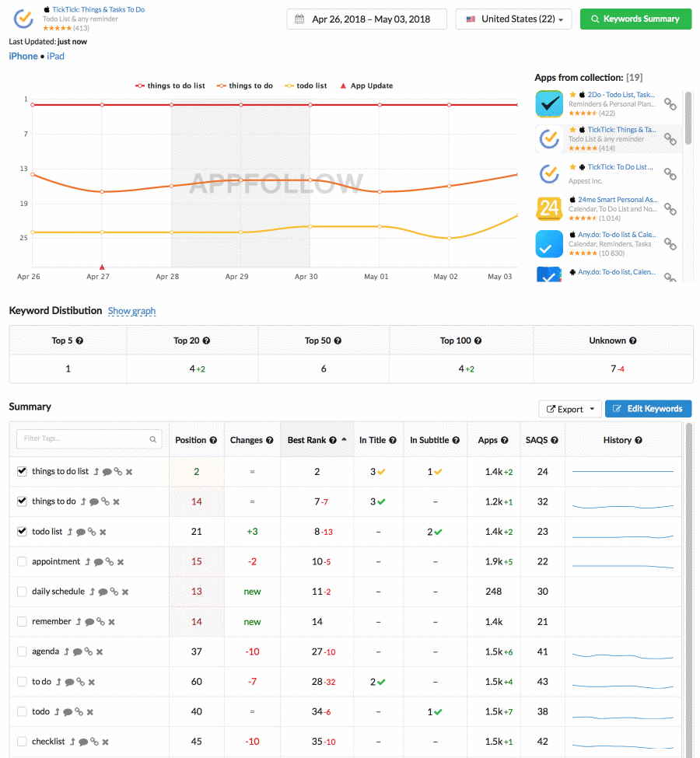Click the help icon next to Top 20

(205, 341)
